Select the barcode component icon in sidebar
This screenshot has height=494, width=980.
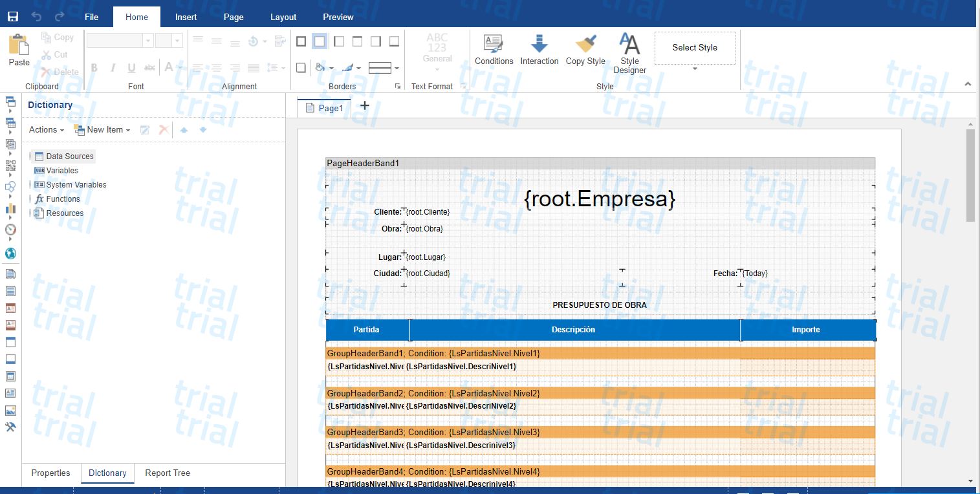click(10, 166)
